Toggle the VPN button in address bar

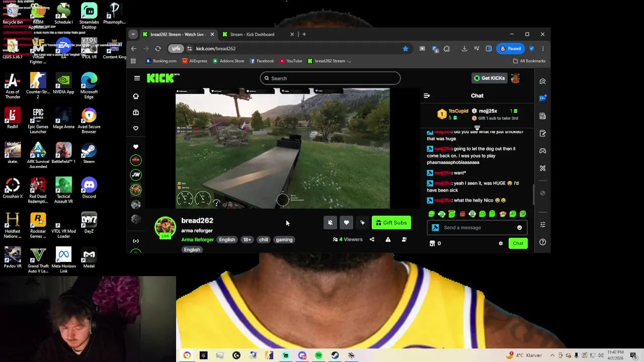tap(176, 49)
